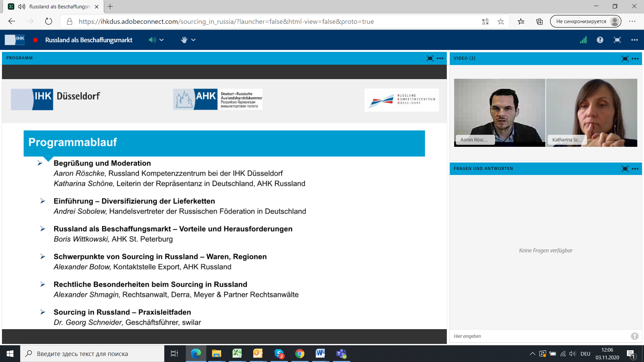Open File Explorer from taskbar
644x362 pixels.
216,354
